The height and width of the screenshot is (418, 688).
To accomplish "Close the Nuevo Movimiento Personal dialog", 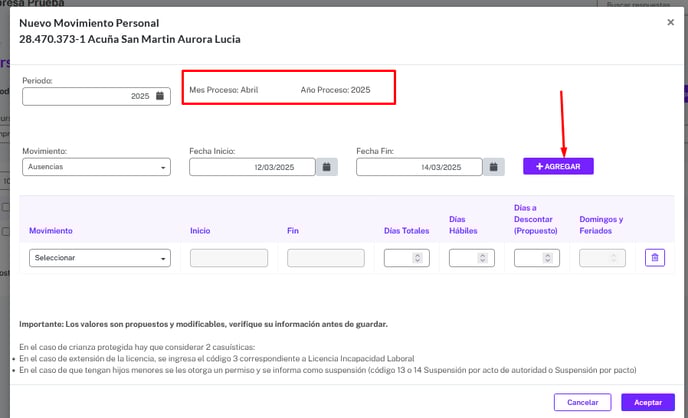I will point(670,22).
